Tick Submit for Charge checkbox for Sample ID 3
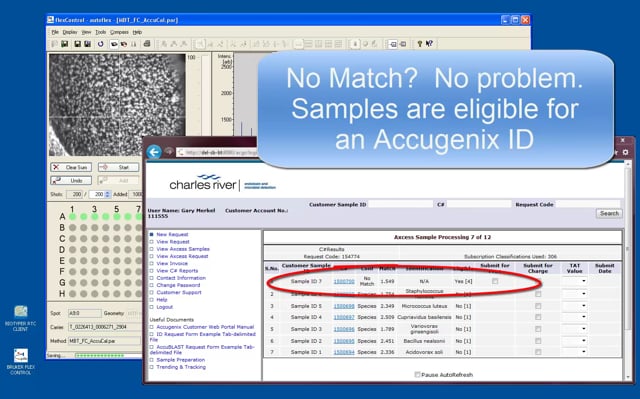 (538, 329)
